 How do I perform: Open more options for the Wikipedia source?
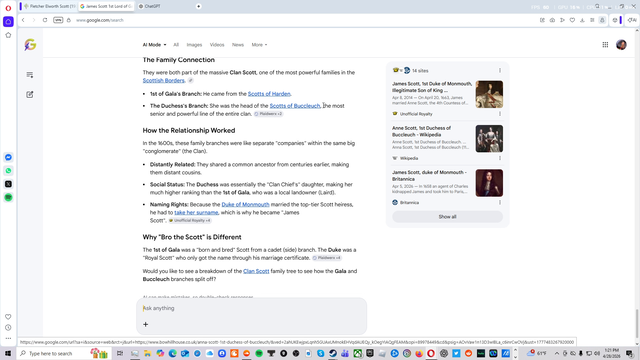point(500,158)
